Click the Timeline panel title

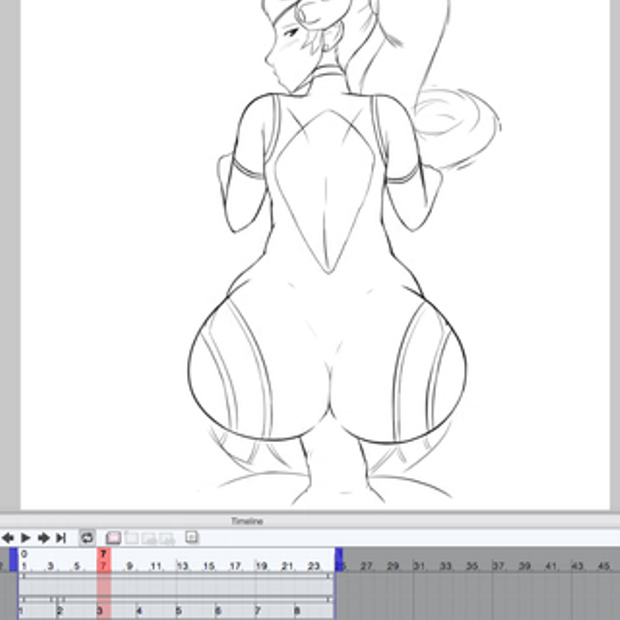[x=247, y=521]
